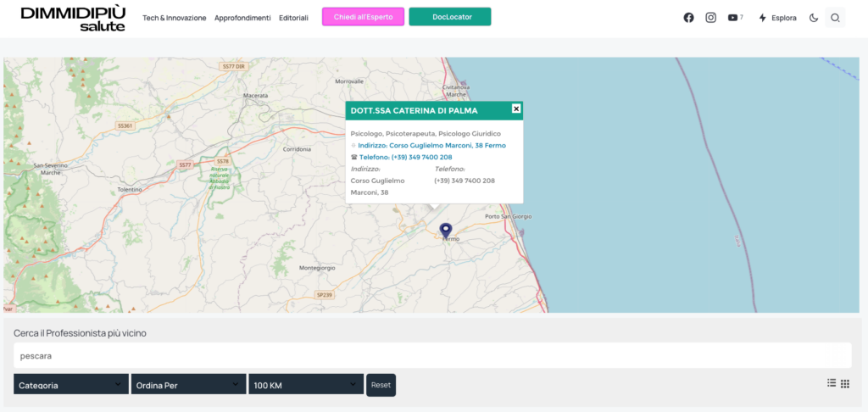868x412 pixels.
Task: Toggle dark mode with the moon icon
Action: [814, 18]
